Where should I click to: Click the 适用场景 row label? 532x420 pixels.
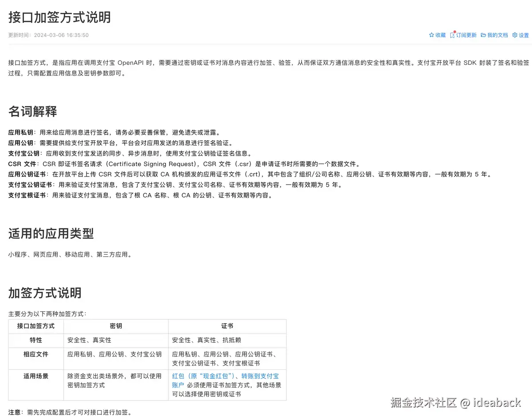coord(36,376)
